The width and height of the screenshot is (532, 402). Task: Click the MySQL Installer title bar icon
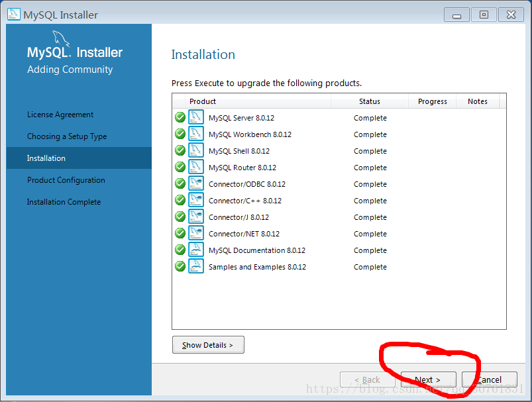(13, 15)
